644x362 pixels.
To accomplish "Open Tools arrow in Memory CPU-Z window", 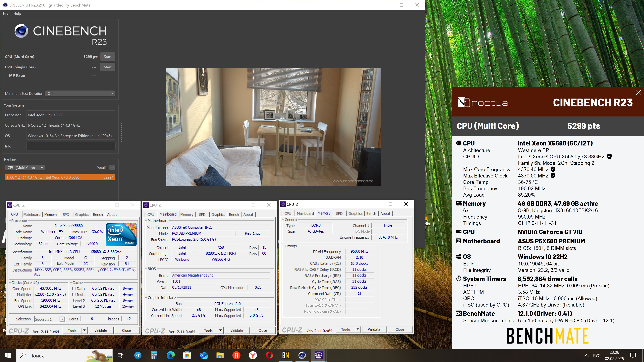I will pyautogui.click(x=358, y=329).
